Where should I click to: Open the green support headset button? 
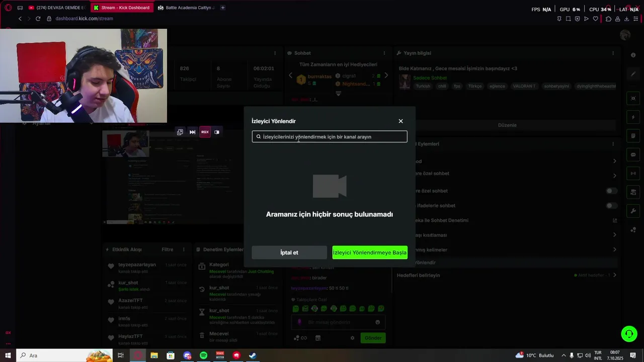[629, 334]
